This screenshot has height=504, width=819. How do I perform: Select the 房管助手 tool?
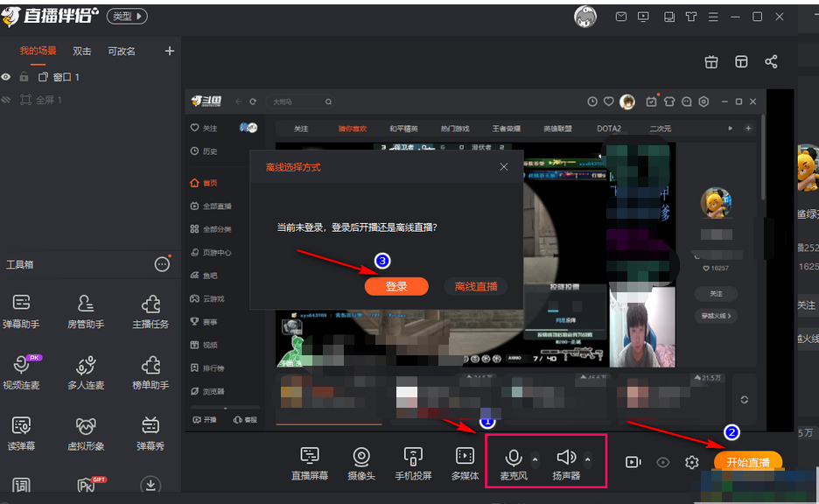tap(85, 311)
